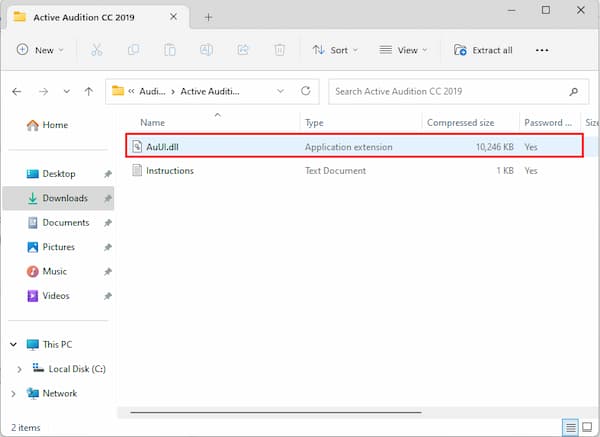
Task: Click the Cut scissors icon
Action: tap(96, 50)
